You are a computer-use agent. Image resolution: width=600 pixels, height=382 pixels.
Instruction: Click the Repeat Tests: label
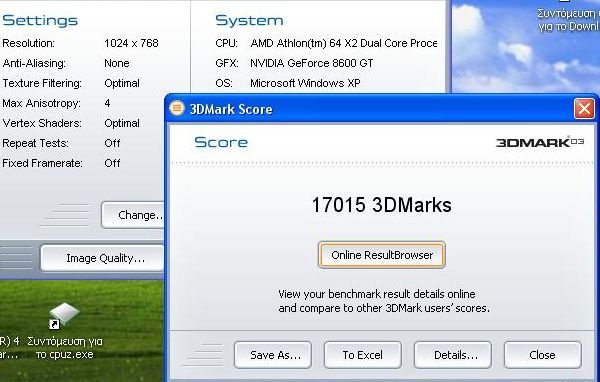(35, 143)
